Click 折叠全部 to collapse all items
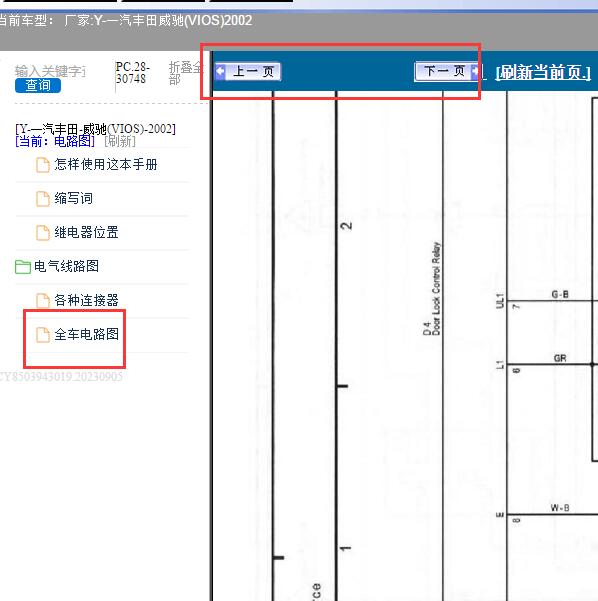Screen dimensions: 598x601 tap(185, 73)
